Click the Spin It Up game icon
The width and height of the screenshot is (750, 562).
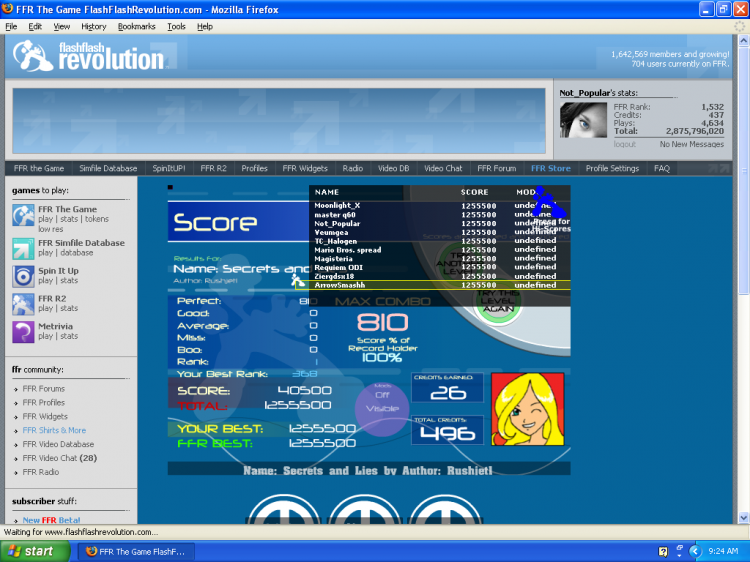(23, 276)
